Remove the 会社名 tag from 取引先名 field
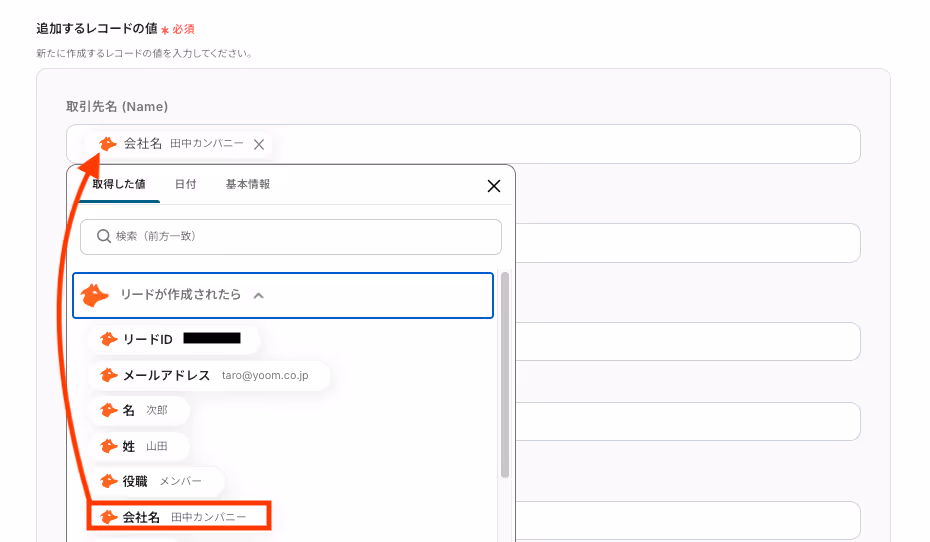Screen dimensions: 930x542 click(259, 144)
